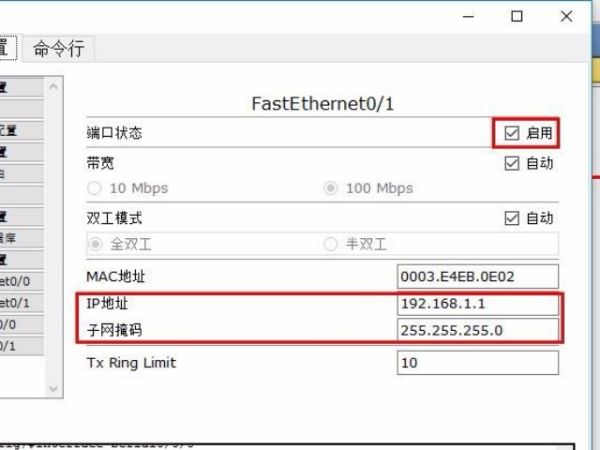Select the et0/0 interface in sidebar
The height and width of the screenshot is (450, 600).
[21, 281]
